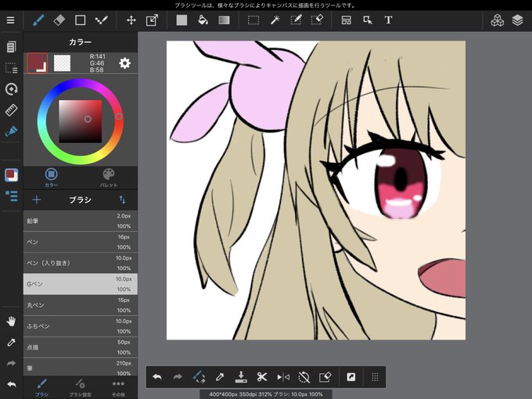Screen dimensions: 532x399
Task: Select the 筆 brush
Action: tap(81, 367)
